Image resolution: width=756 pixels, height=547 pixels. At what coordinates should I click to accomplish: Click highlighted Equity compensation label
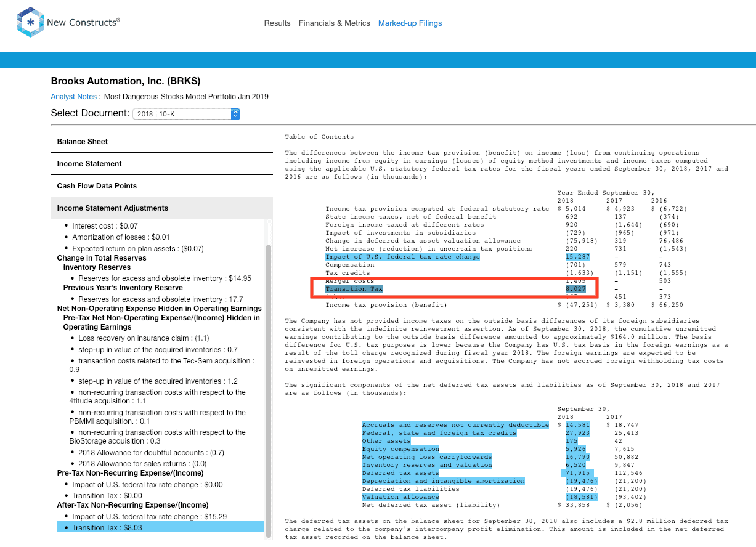[x=400, y=449]
